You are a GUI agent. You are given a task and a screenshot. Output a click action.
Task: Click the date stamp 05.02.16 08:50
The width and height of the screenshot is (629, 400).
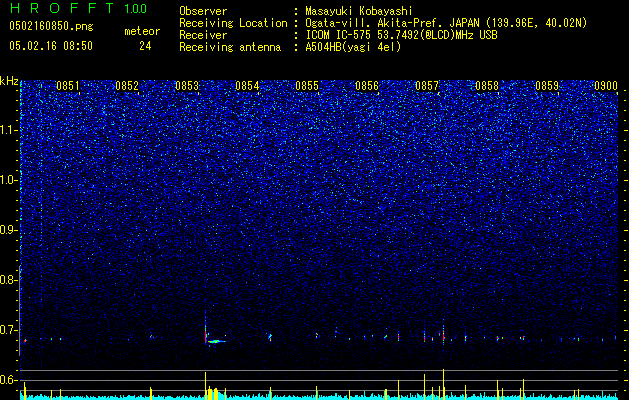(51, 46)
